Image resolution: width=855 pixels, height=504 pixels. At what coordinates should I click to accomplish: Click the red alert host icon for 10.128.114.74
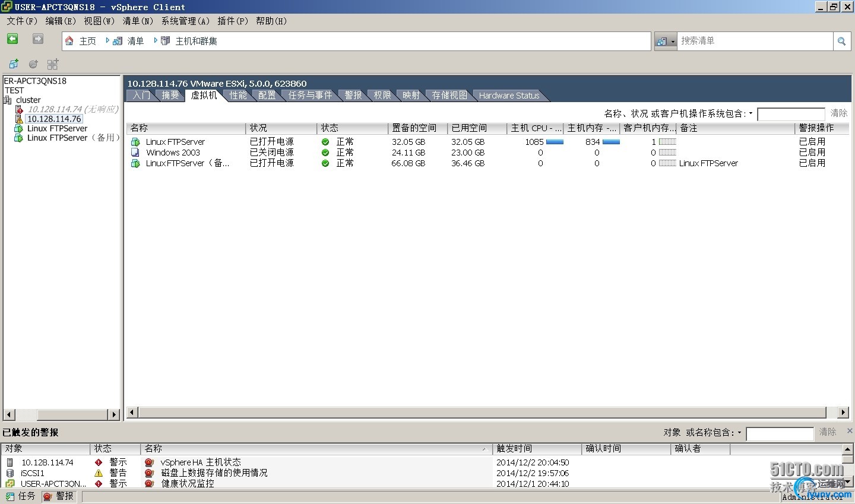[x=19, y=109]
